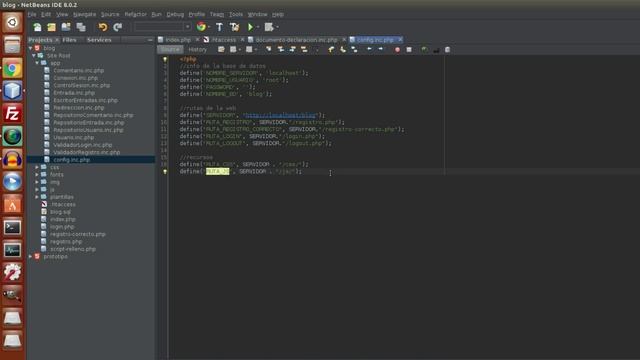Click the Stop Macro Recording icon
640x360 pixels.
click(x=409, y=49)
